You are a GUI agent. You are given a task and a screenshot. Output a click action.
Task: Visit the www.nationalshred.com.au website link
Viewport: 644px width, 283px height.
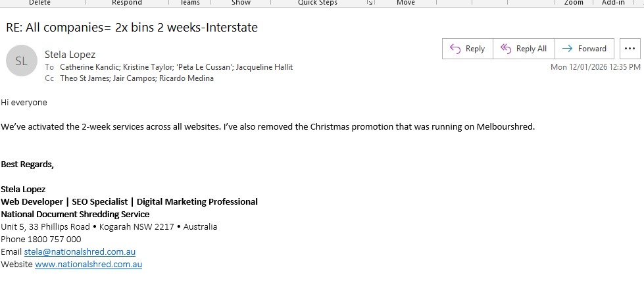(88, 265)
